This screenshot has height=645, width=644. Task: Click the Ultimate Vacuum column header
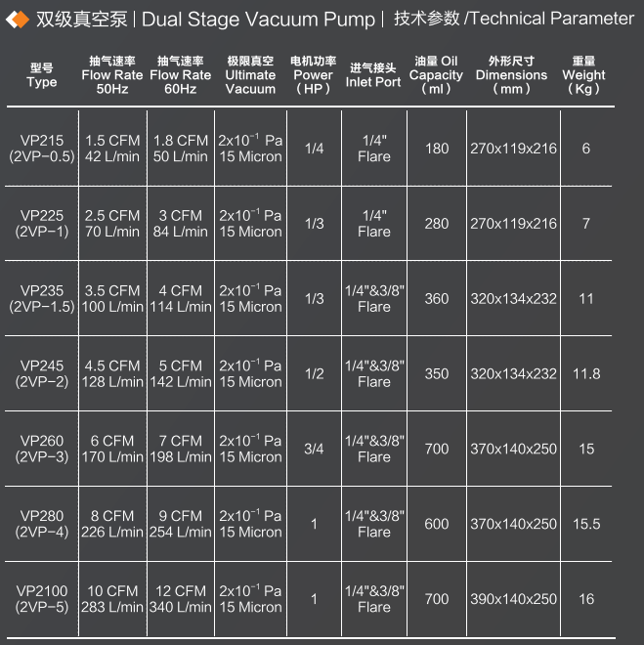[x=250, y=75]
